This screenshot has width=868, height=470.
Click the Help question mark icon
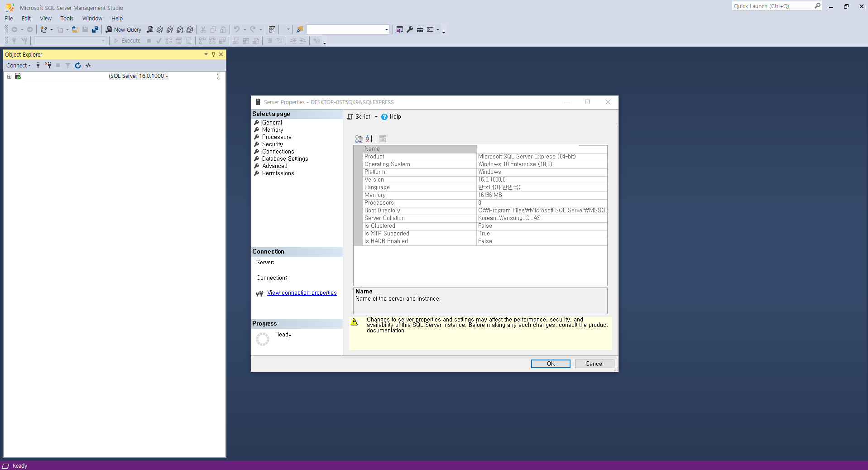tap(384, 117)
